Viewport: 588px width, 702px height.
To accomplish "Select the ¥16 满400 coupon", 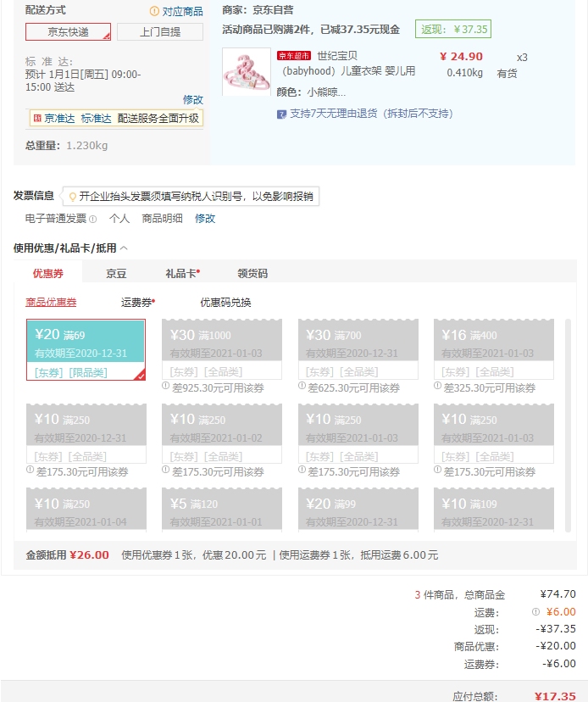I will click(494, 349).
